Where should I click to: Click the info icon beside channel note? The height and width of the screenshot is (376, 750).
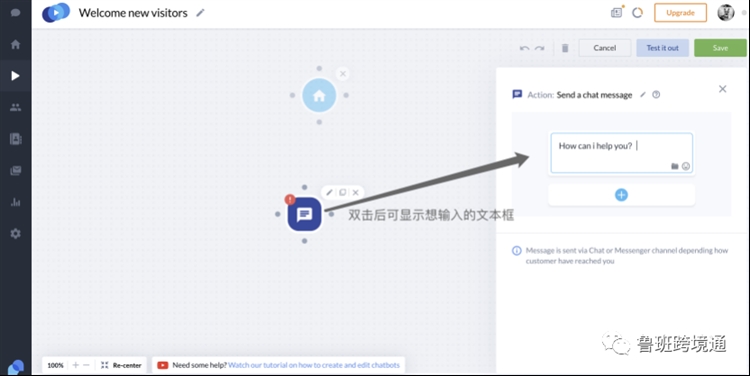coord(517,251)
